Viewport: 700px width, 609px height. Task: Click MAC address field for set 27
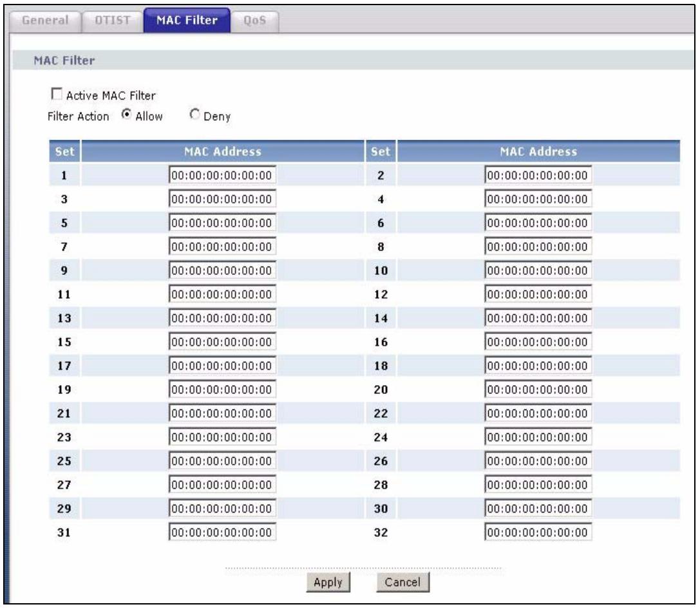pos(222,485)
